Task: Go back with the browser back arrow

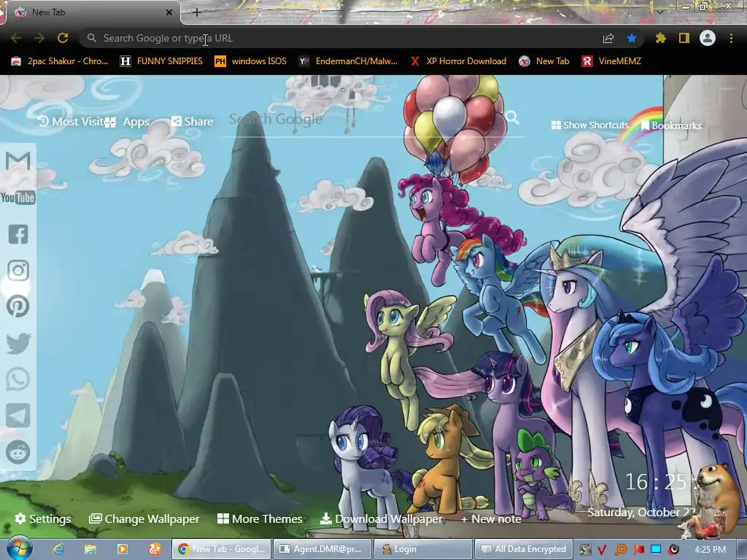Action: click(x=16, y=38)
